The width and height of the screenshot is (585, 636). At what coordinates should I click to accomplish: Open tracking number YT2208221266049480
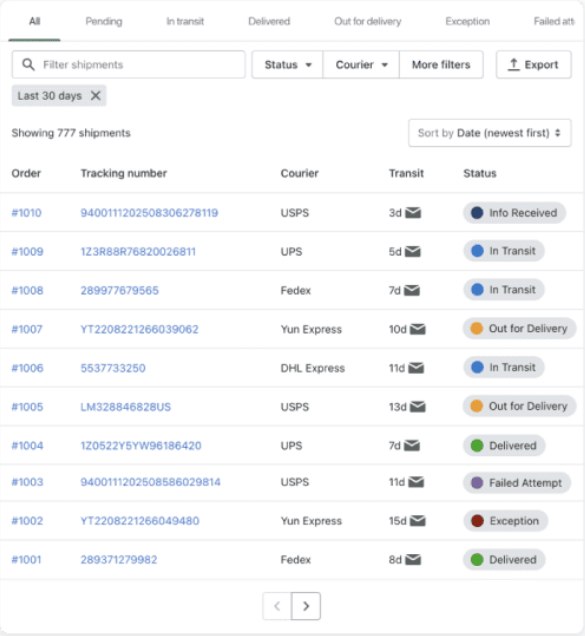tap(140, 520)
